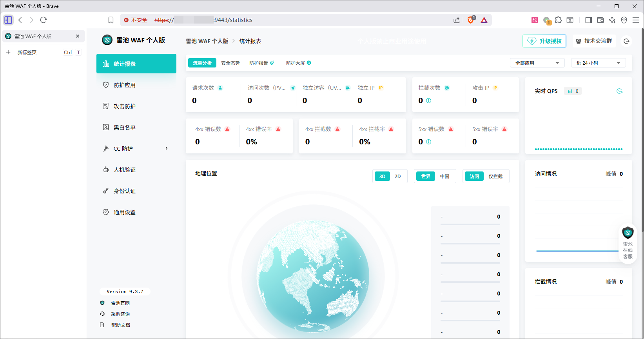Open the 人机验证 sidebar item
Viewport: 644px width, 339px height.
coord(136,169)
